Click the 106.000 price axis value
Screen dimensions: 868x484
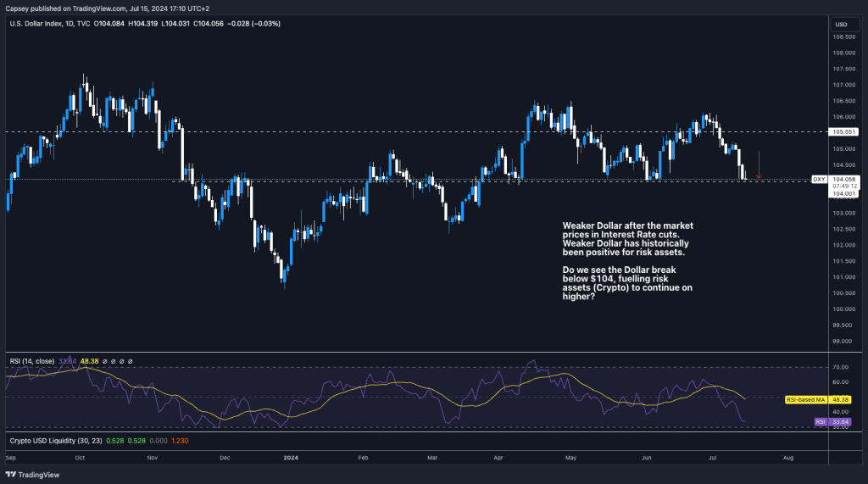843,117
